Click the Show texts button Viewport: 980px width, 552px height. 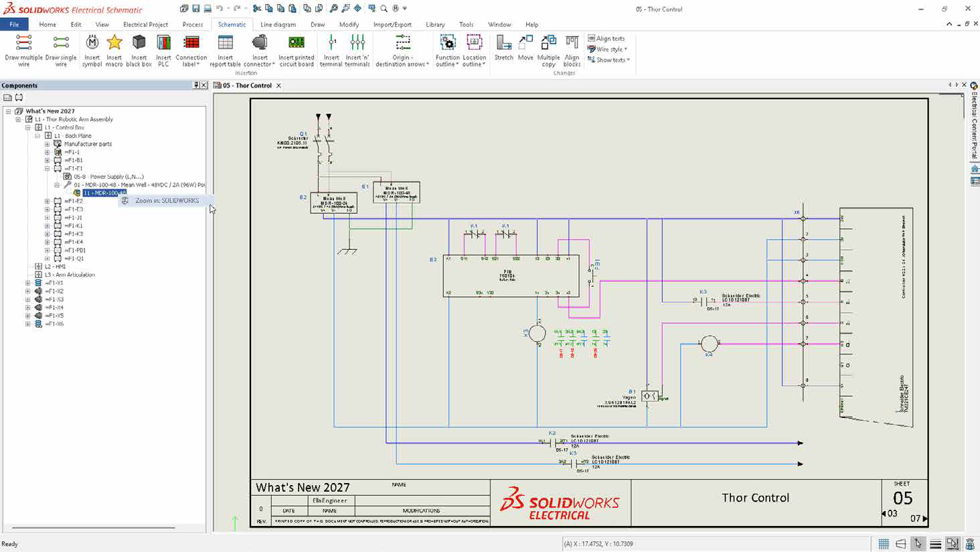pos(609,60)
